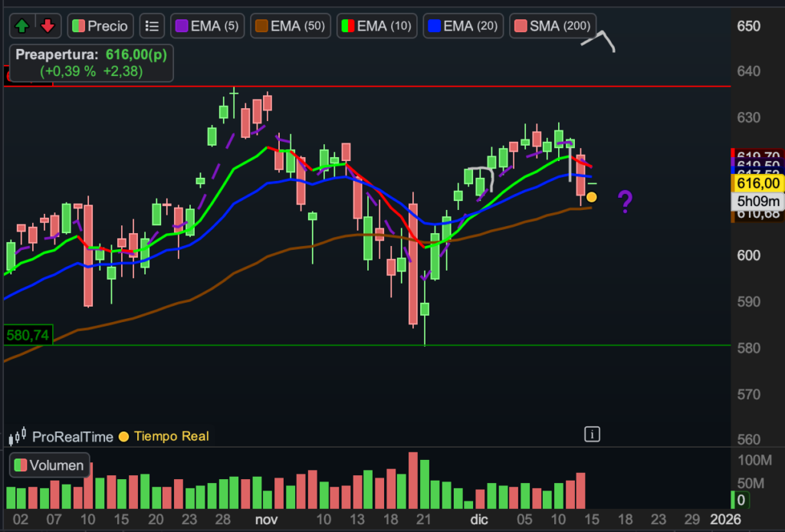Click the purple question mark annotation
The width and height of the screenshot is (785, 532).
pos(626,202)
